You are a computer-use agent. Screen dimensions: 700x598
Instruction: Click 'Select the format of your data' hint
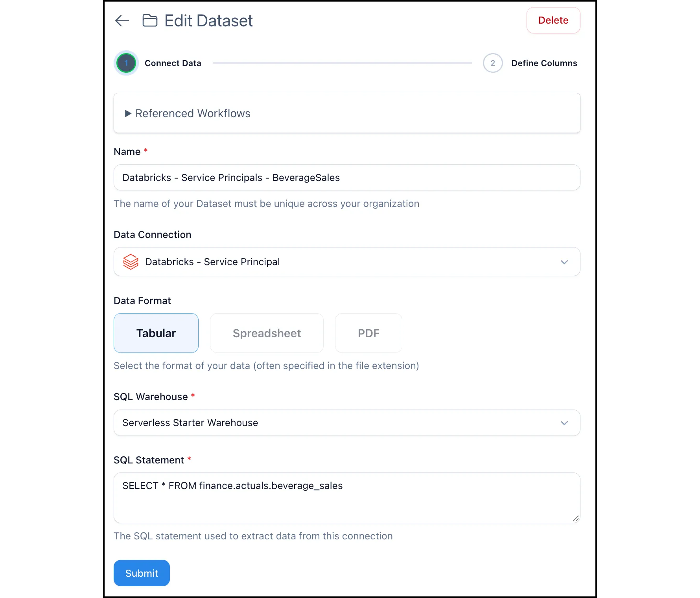click(x=266, y=365)
